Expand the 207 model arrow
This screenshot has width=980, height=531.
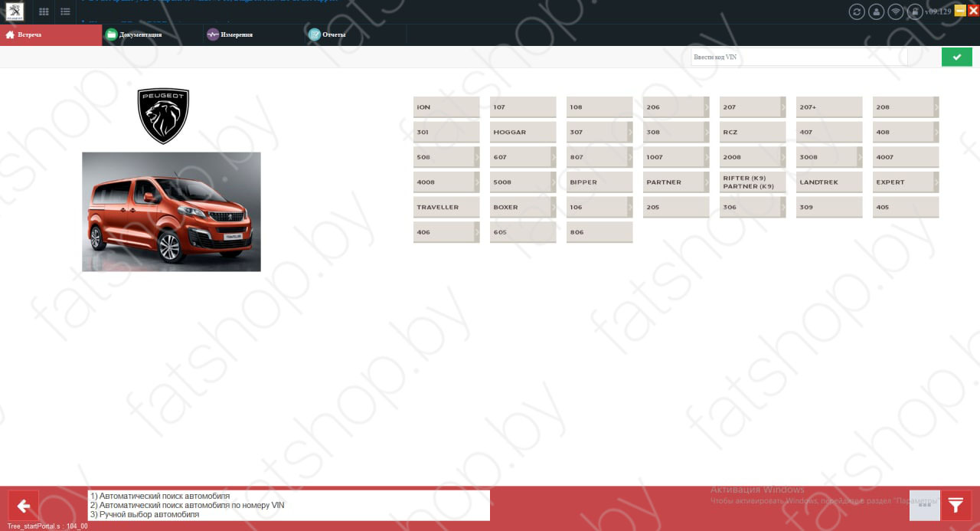(x=783, y=107)
